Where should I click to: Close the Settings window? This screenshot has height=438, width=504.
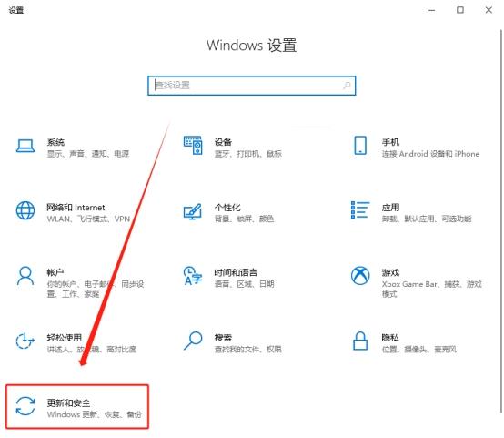(489, 10)
